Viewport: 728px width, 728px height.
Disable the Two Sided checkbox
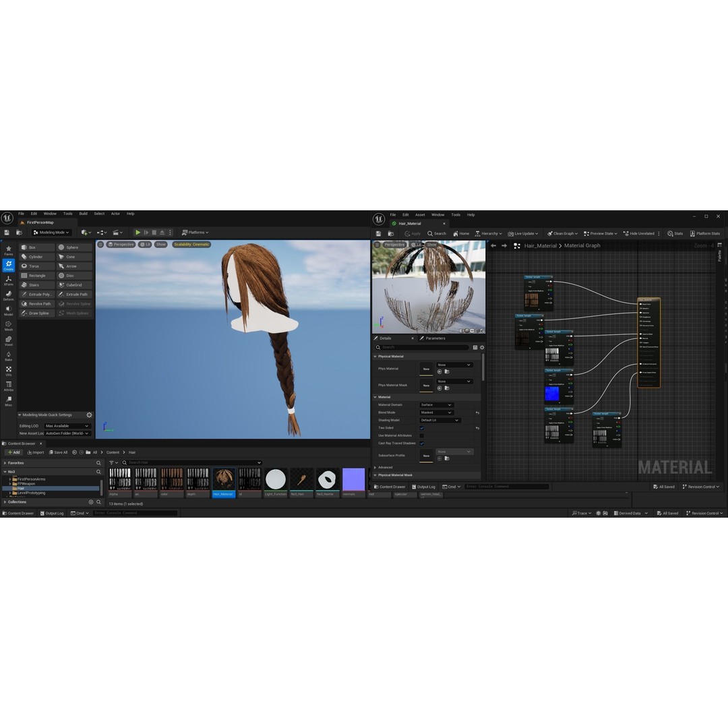point(422,428)
